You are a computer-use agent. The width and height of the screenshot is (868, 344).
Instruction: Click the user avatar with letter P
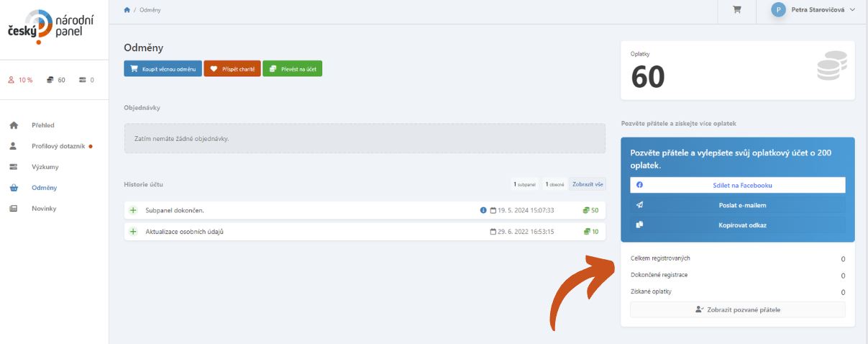[778, 10]
